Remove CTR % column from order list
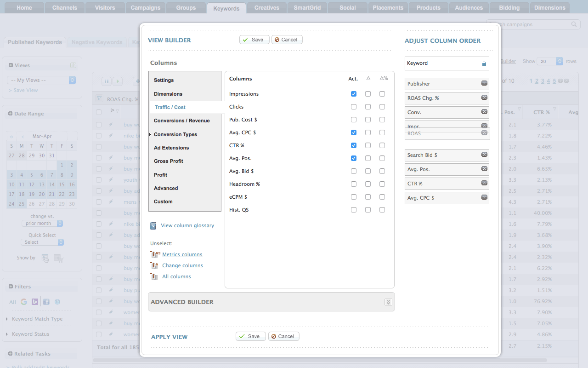This screenshot has width=588, height=368. (x=484, y=183)
